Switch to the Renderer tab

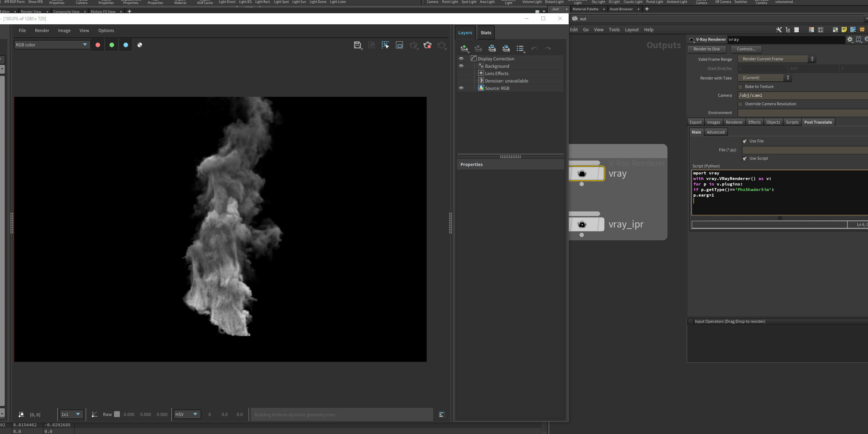coord(734,122)
